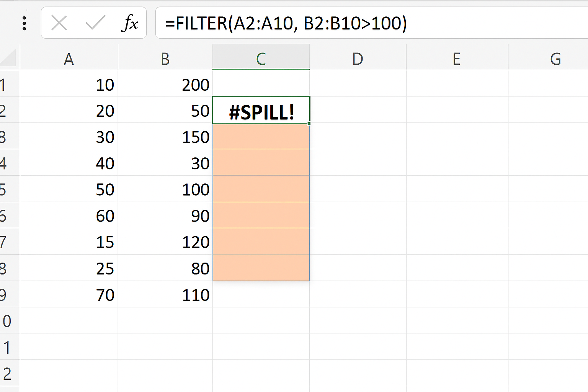Select row header beside value 10

(10, 83)
